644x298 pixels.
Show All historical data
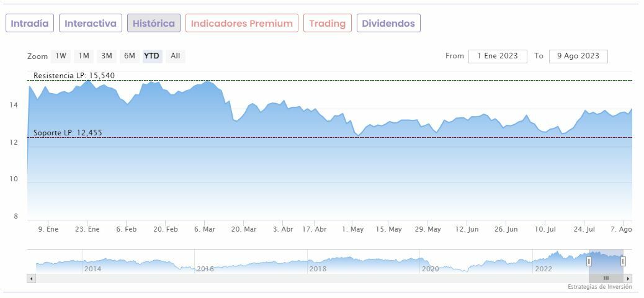pos(176,56)
